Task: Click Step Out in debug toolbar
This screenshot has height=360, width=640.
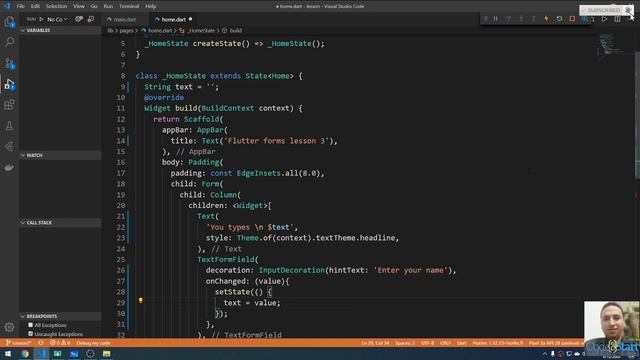Action: pos(533,19)
